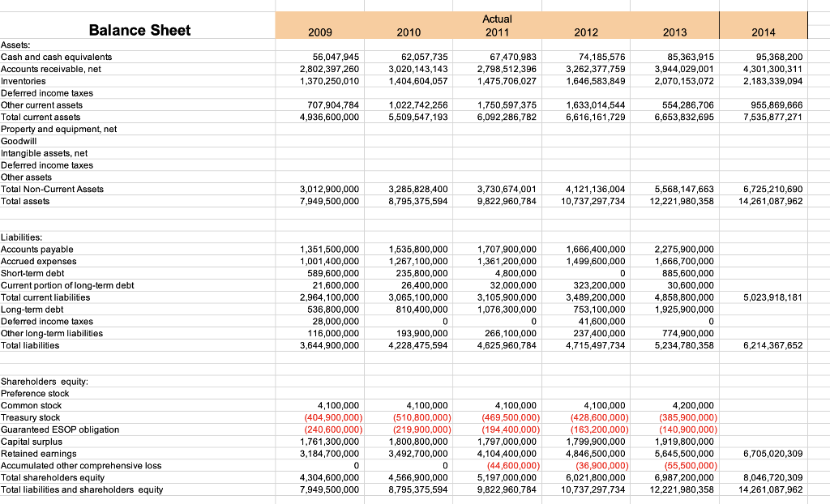The width and height of the screenshot is (830, 504).
Task: Click the Goodwill row label
Action: click(19, 141)
